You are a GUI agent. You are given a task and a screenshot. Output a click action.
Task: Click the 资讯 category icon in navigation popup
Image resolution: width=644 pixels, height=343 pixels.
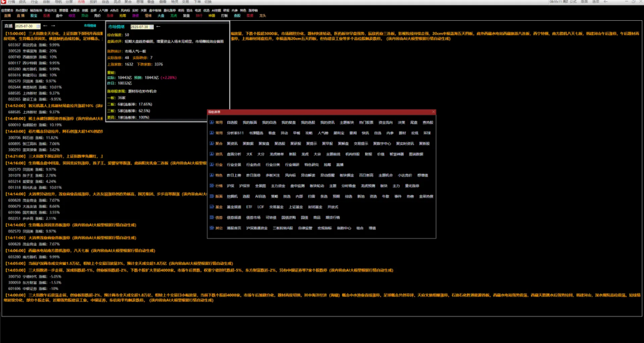point(210,154)
